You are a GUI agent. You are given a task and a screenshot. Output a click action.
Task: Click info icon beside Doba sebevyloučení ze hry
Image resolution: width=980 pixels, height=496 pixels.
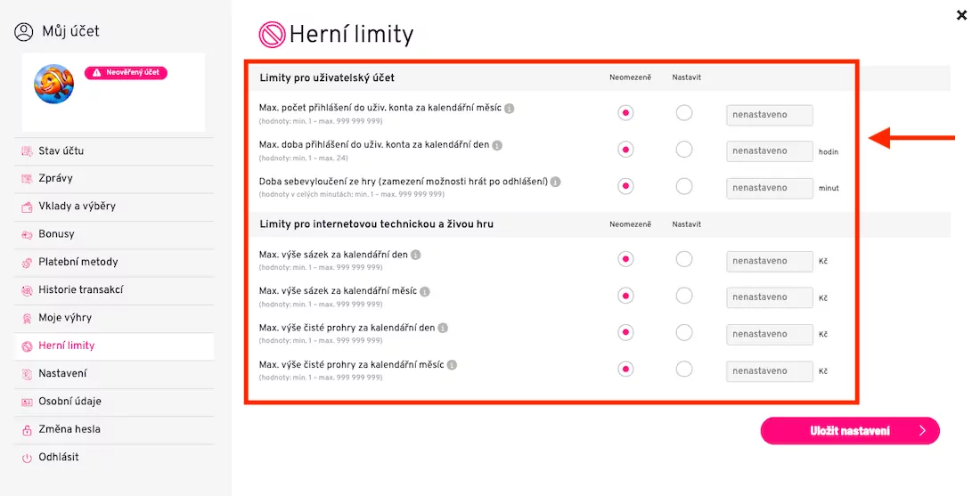tap(555, 182)
